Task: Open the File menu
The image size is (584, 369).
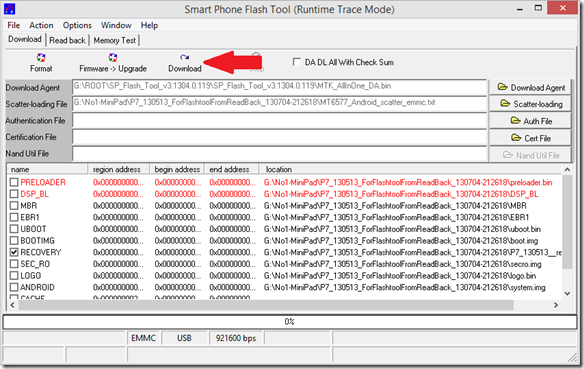Action: click(13, 25)
